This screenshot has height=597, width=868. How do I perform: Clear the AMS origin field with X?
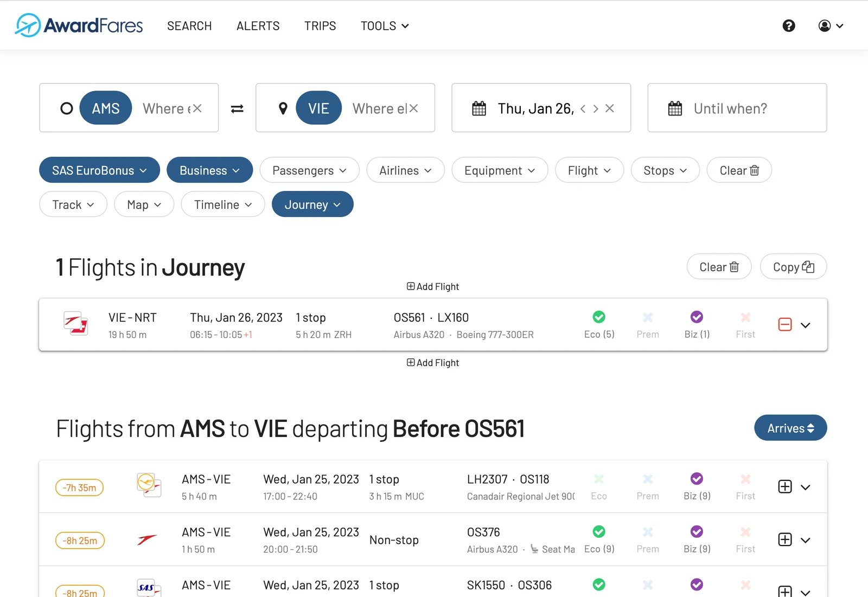197,108
